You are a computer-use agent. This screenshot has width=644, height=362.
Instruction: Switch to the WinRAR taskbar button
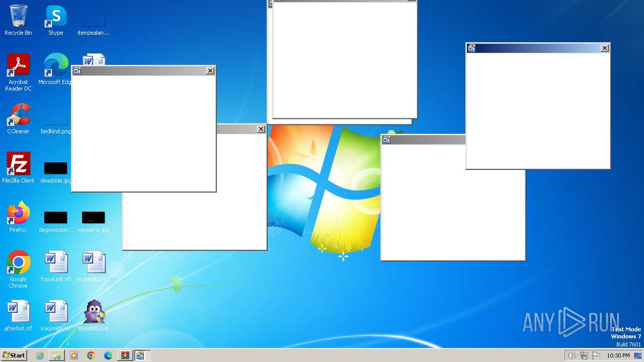click(125, 355)
